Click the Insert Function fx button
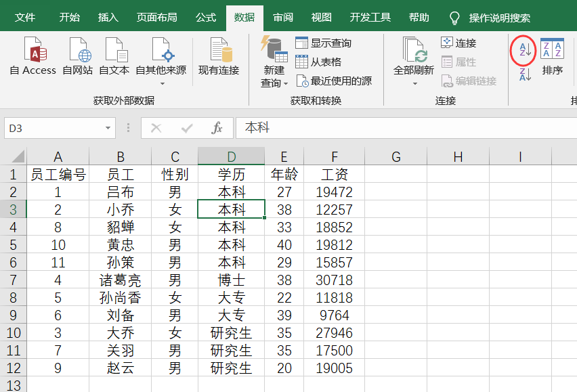The width and height of the screenshot is (577, 392). pos(217,128)
